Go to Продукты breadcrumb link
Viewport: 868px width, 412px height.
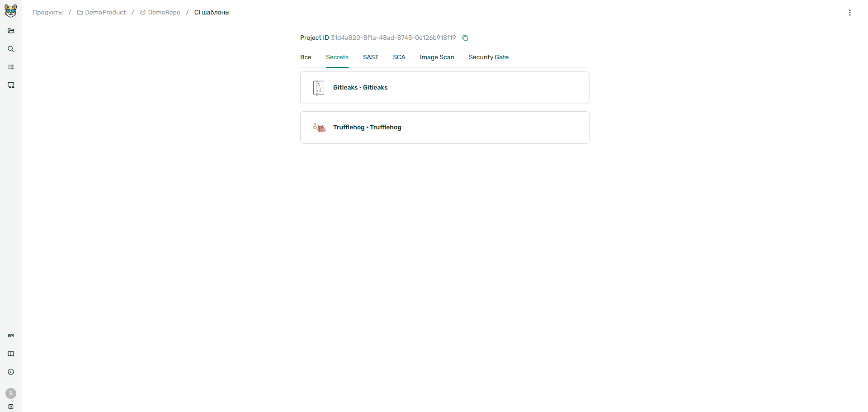(47, 13)
